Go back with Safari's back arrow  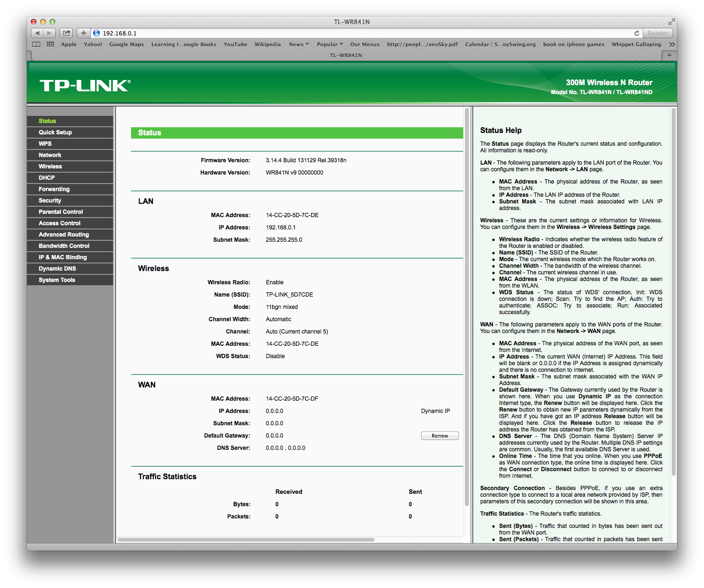pyautogui.click(x=37, y=33)
